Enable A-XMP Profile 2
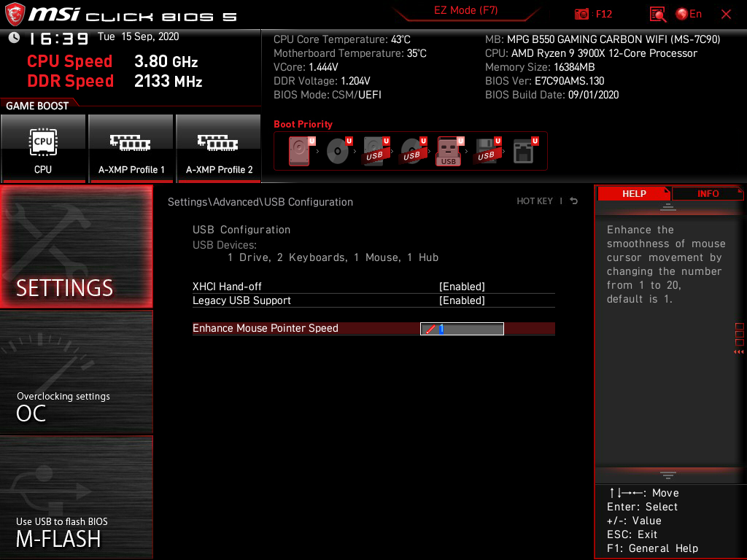747x560 pixels. pos(219,149)
